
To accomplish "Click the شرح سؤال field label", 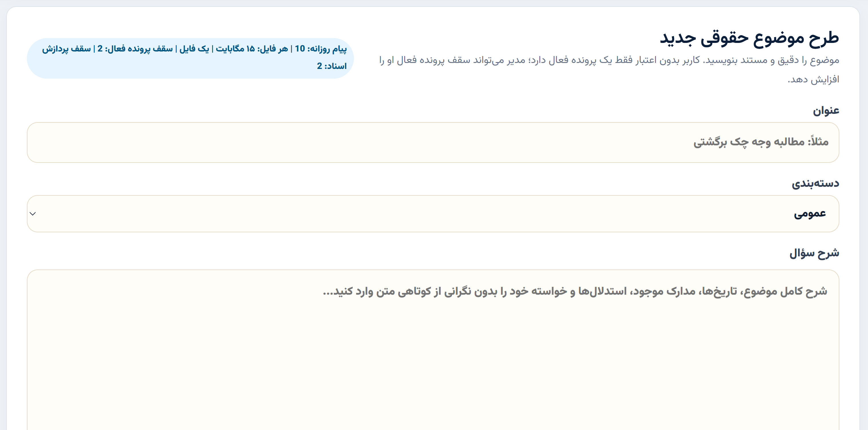I will click(814, 253).
